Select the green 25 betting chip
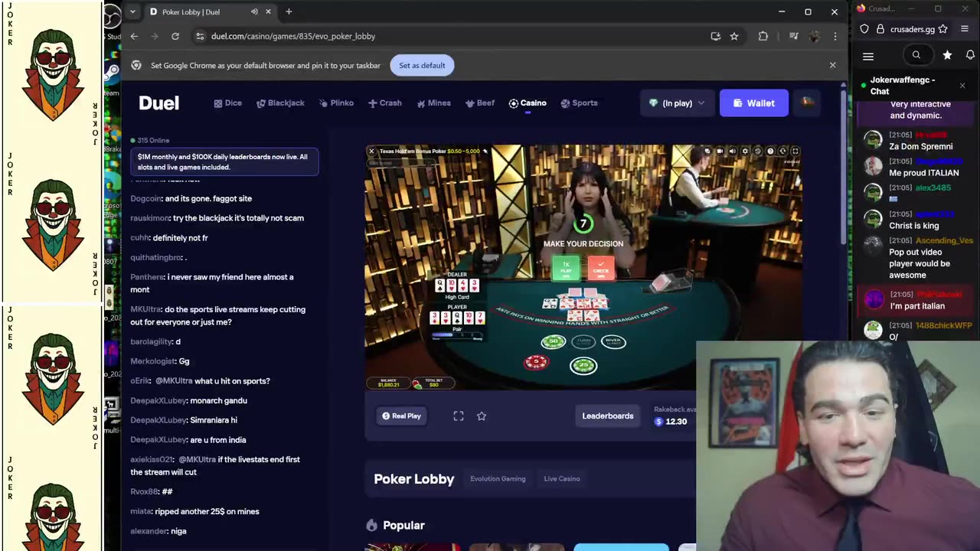This screenshot has width=980, height=551. (x=583, y=365)
